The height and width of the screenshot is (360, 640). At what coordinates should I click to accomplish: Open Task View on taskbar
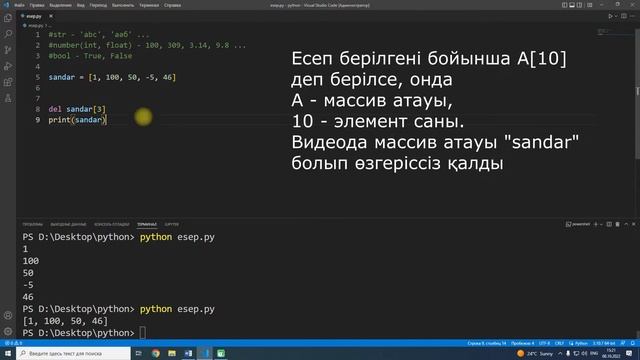139,353
